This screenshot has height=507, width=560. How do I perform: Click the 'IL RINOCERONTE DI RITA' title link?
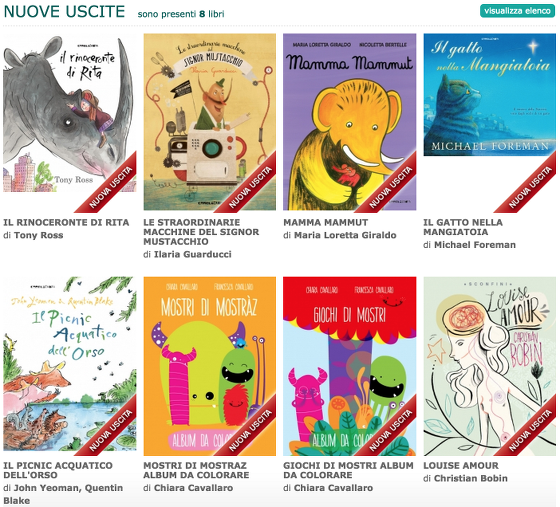(x=66, y=222)
